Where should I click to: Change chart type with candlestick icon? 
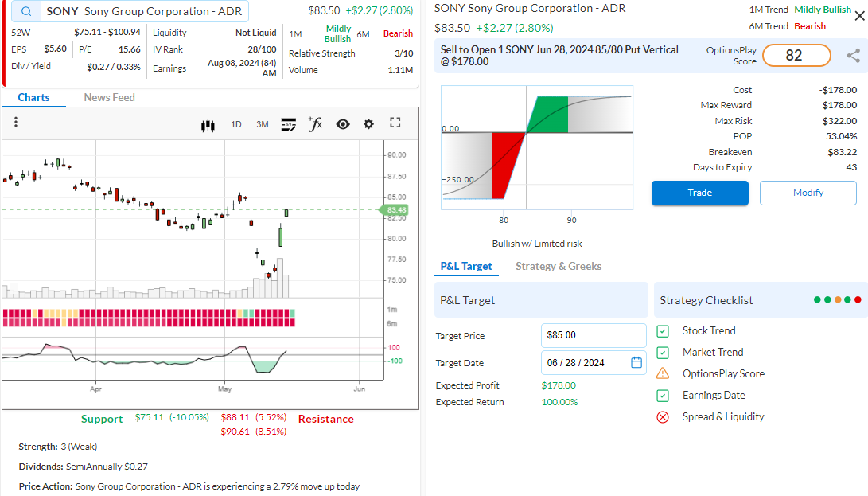[208, 125]
